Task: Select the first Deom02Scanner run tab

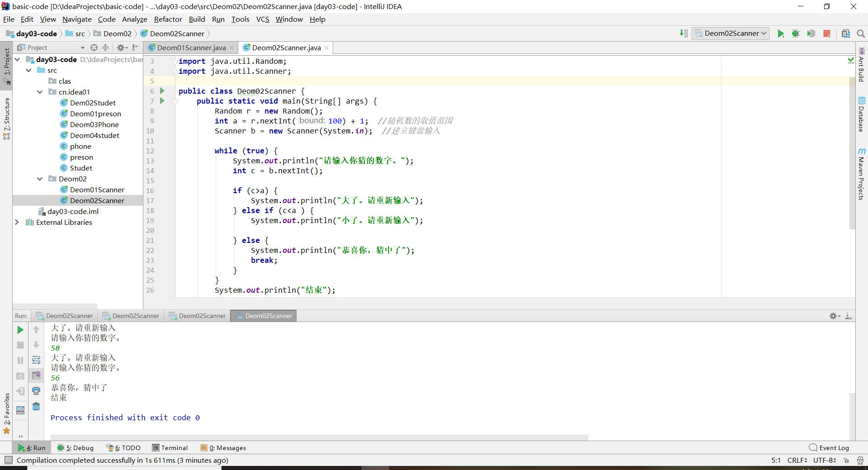Action: (65, 316)
